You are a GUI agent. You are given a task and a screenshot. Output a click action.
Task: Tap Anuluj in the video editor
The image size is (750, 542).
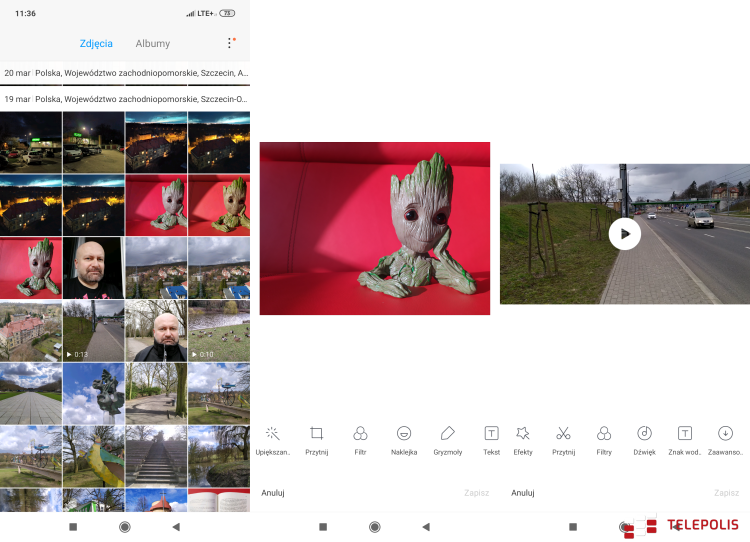tap(522, 493)
